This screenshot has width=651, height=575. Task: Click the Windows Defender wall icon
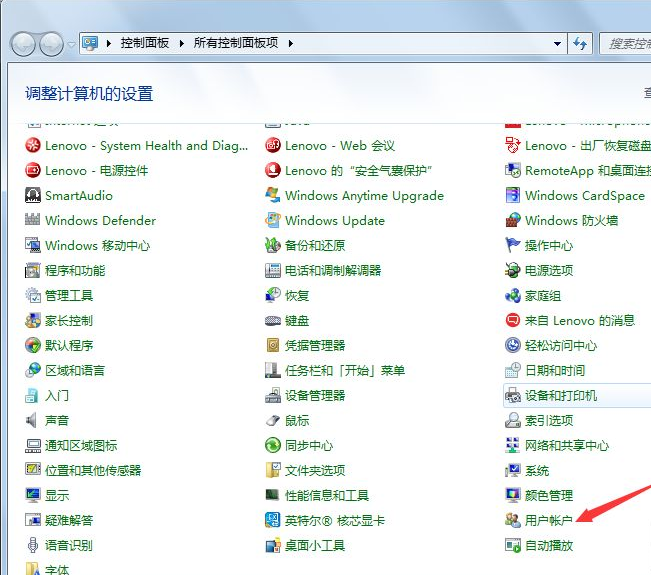33,220
